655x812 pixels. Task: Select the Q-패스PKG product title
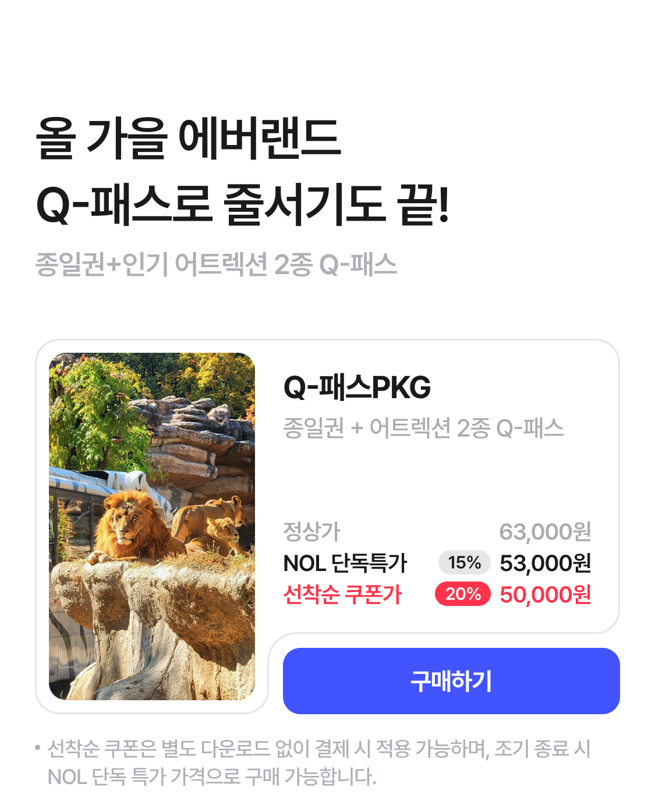click(357, 387)
